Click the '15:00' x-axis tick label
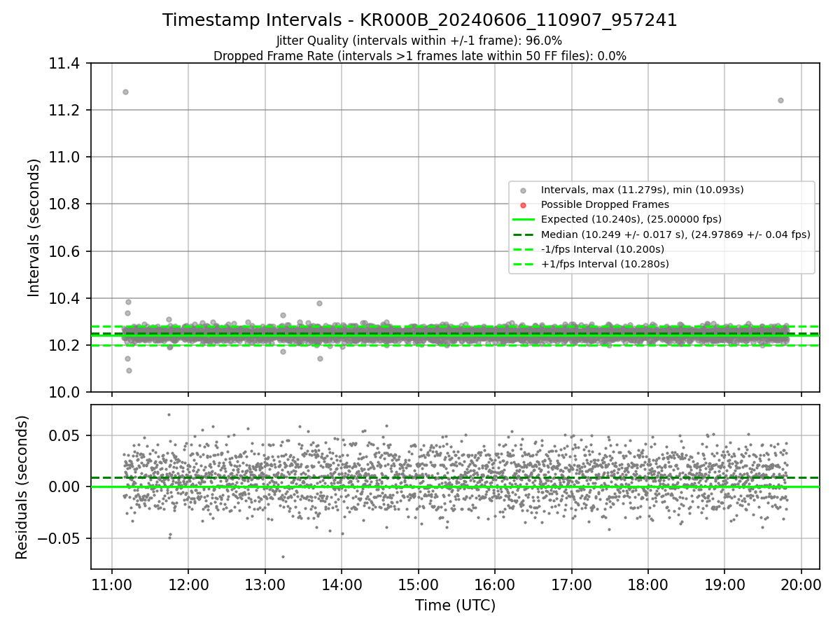Viewport: 840px width, 630px height. pyautogui.click(x=418, y=586)
